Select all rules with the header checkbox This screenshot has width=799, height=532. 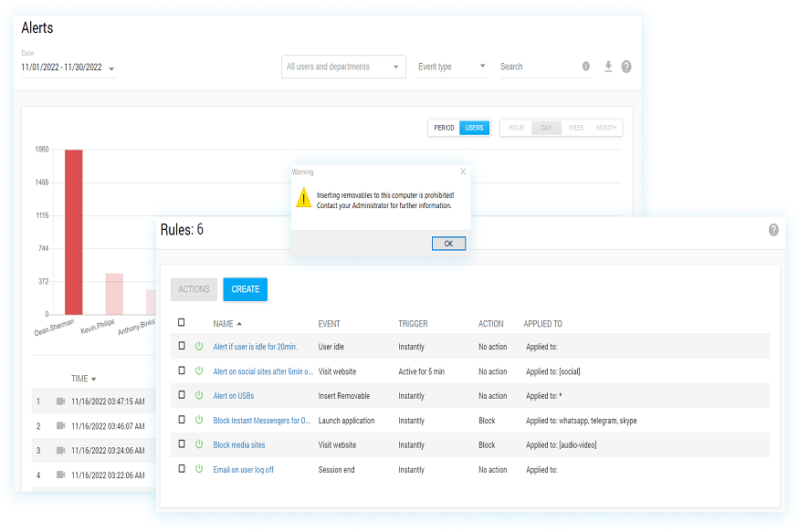(182, 322)
